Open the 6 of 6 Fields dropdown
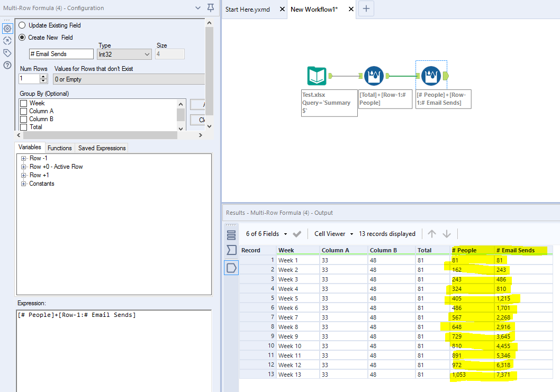The width and height of the screenshot is (560, 392). pyautogui.click(x=267, y=234)
